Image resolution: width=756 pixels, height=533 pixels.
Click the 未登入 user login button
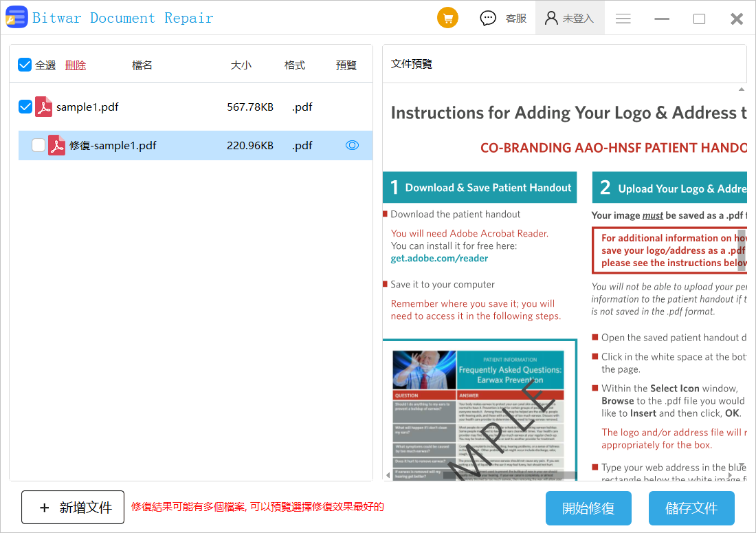(x=570, y=19)
